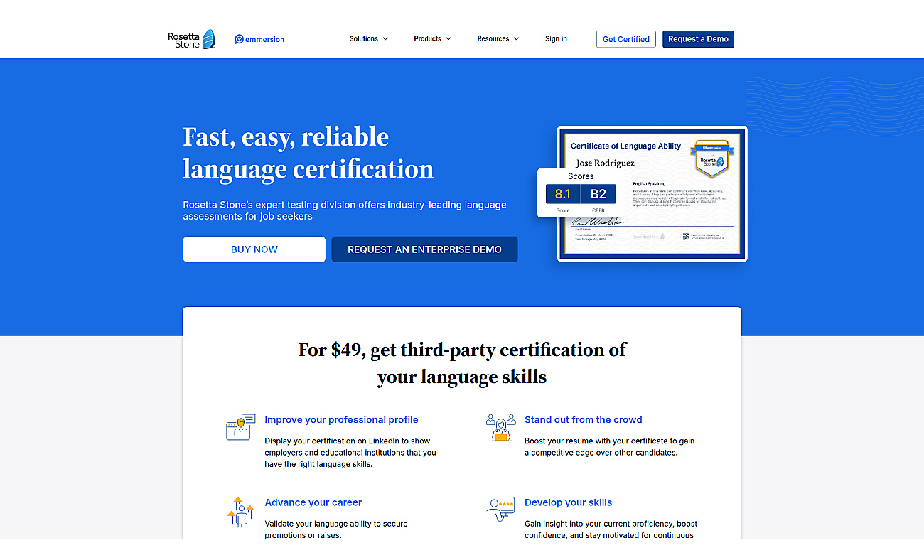Click Stand out from the crowd heading
Screen dimensions: 924x560
coord(583,420)
